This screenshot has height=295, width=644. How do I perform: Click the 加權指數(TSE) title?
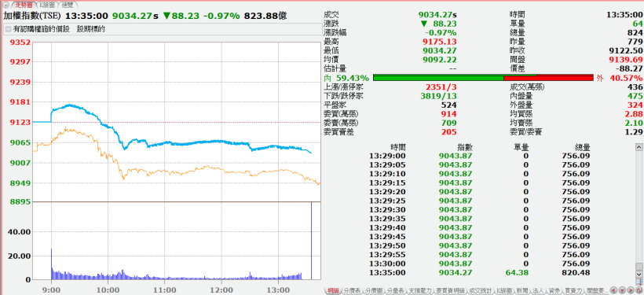coord(32,16)
